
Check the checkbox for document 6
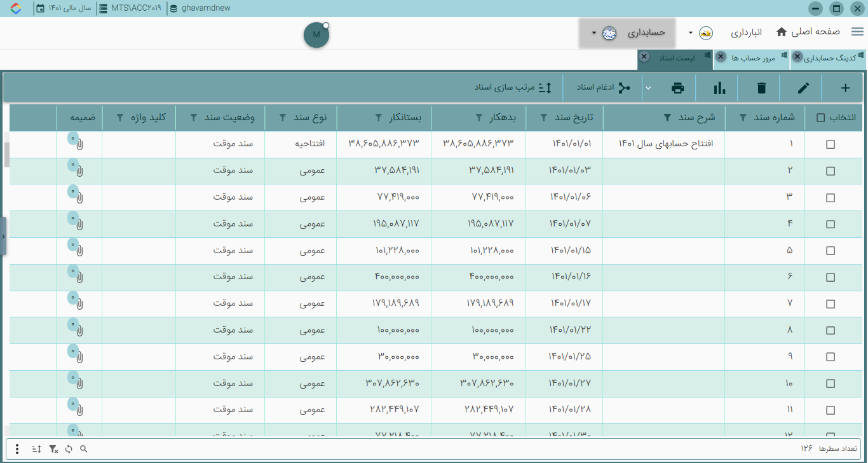pyautogui.click(x=831, y=277)
